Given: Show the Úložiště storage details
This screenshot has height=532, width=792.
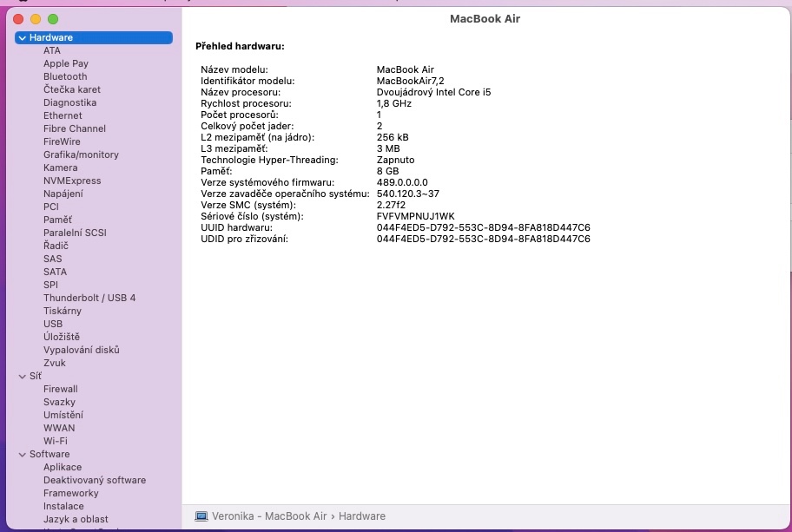Looking at the screenshot, I should [62, 337].
